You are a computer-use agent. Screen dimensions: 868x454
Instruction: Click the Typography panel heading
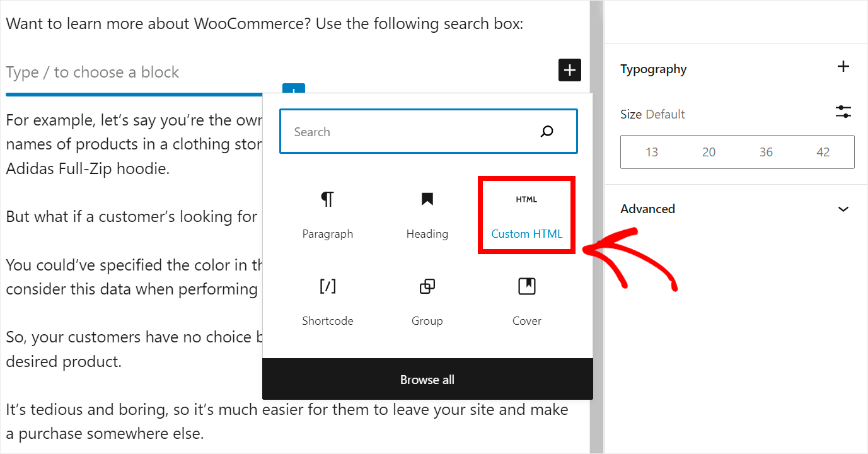click(654, 69)
